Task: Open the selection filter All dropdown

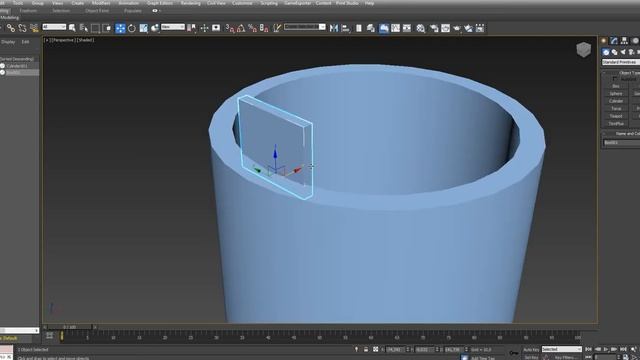Action: 54,27
